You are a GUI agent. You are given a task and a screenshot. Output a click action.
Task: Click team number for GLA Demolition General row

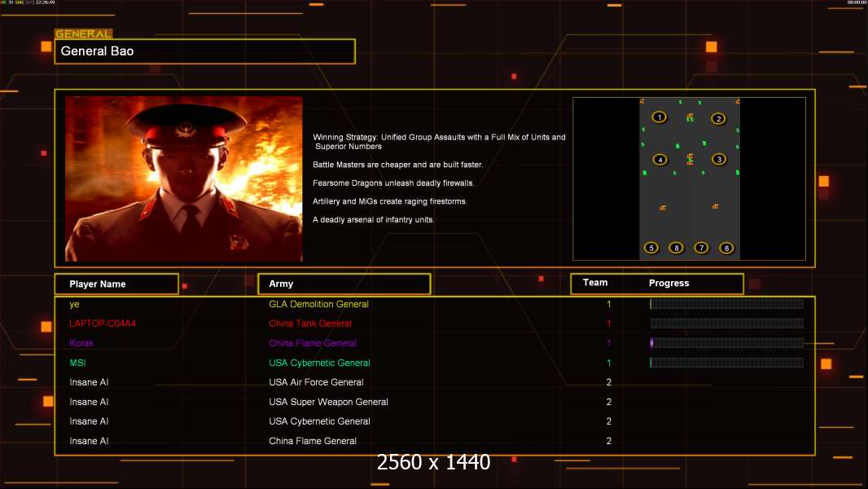[609, 304]
